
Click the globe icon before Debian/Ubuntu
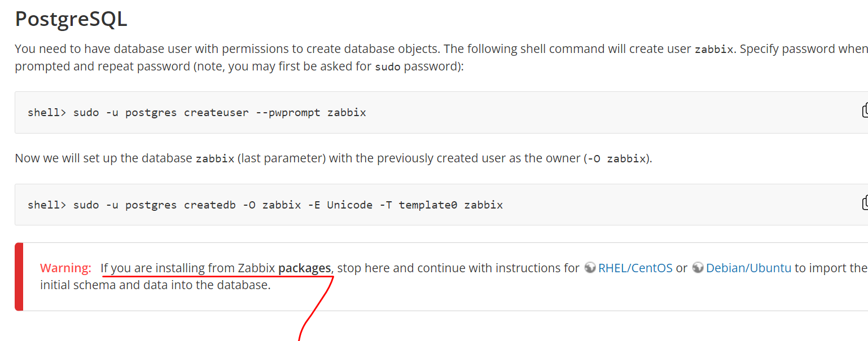point(698,268)
